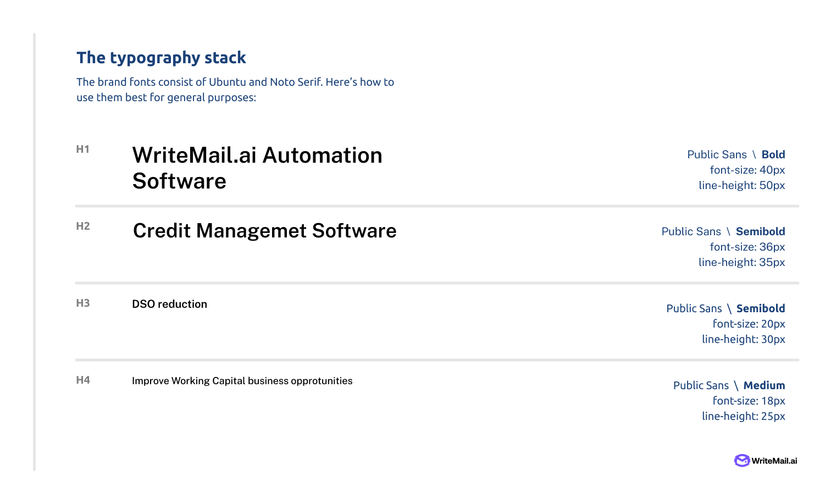
Task: Click "Public Sans \ Semibold" in the H3 row
Action: (x=725, y=308)
